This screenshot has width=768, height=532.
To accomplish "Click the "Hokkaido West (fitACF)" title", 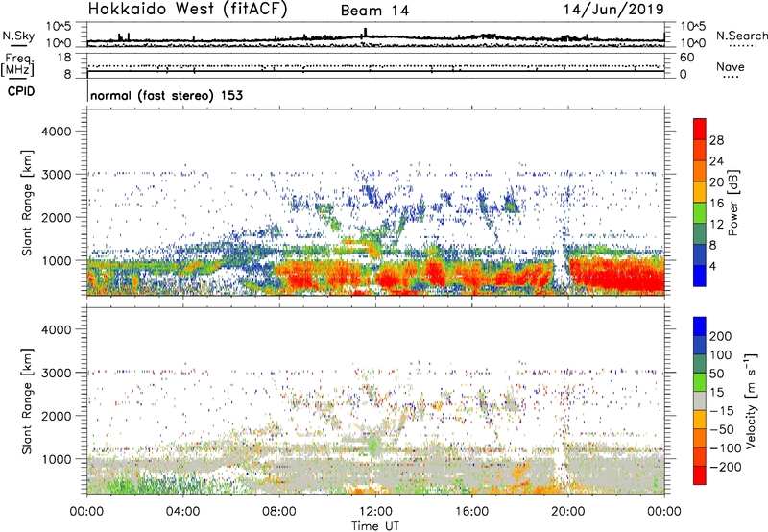I will coord(187,9).
